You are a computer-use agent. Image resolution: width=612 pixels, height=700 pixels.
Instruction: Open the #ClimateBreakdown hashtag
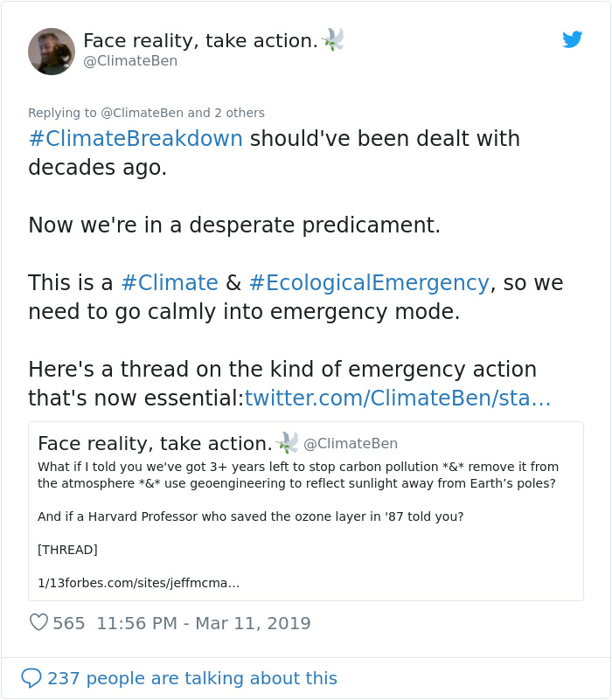pos(133,138)
